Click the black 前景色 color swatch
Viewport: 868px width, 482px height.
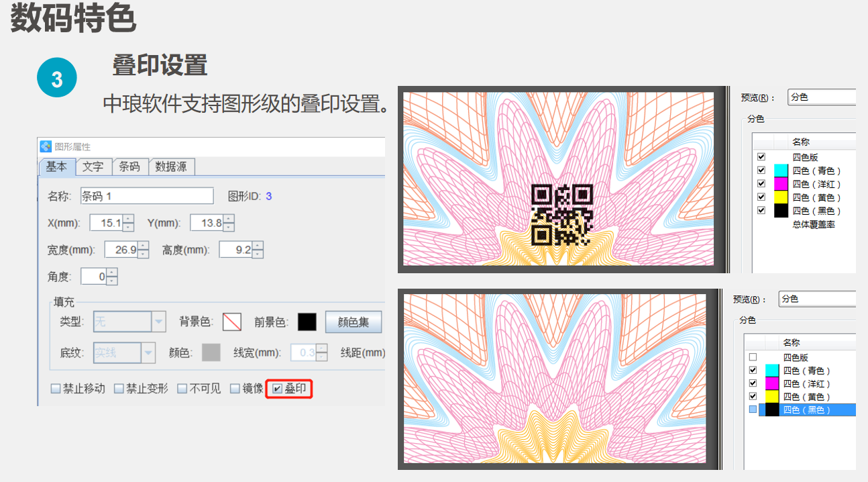pyautogui.click(x=307, y=322)
